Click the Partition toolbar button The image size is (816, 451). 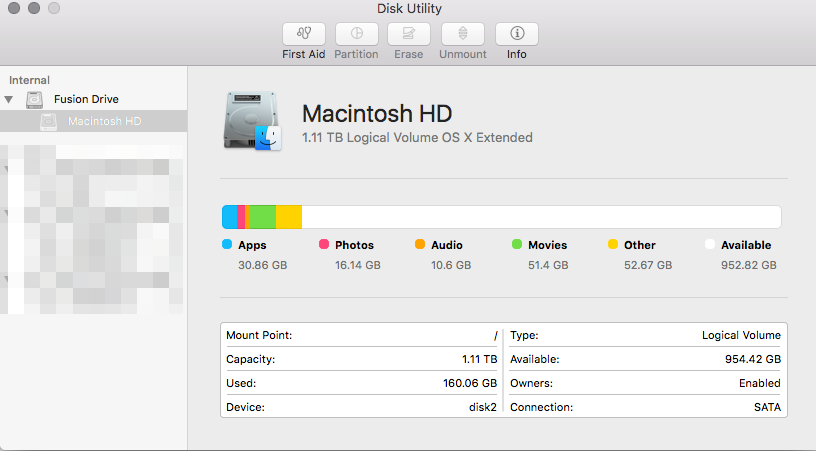pyautogui.click(x=356, y=34)
